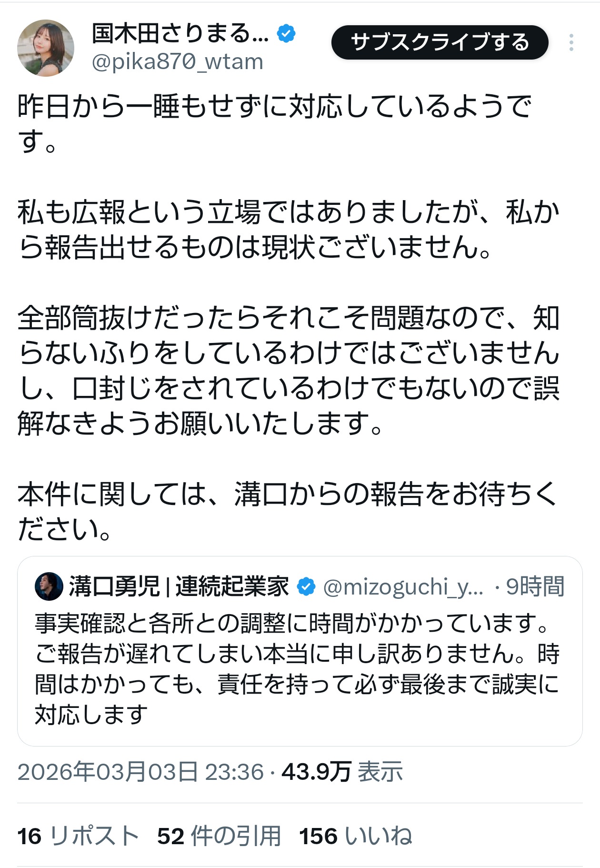The width and height of the screenshot is (600, 868).
Task: Open the quoted tweet author's small avatar
Action: (x=49, y=586)
